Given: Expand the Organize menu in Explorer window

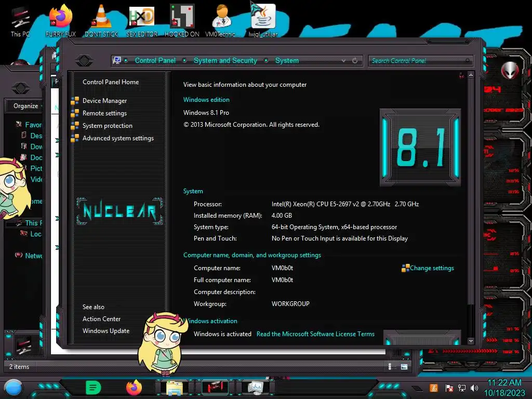Looking at the screenshot, I should [x=26, y=106].
